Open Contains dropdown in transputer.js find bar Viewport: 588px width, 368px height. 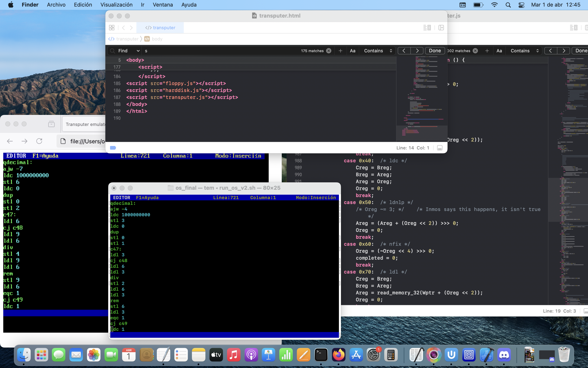coord(525,51)
